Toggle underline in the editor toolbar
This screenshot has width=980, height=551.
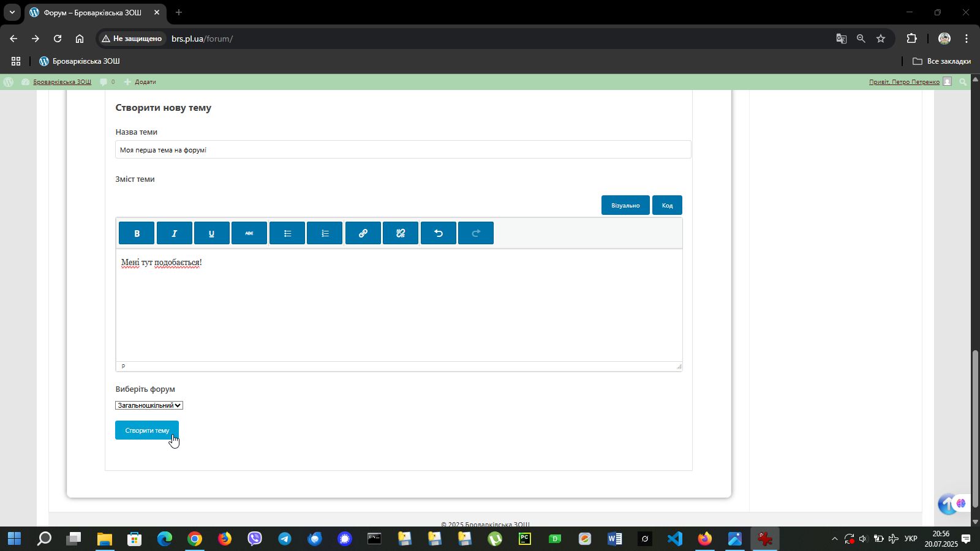pyautogui.click(x=212, y=233)
